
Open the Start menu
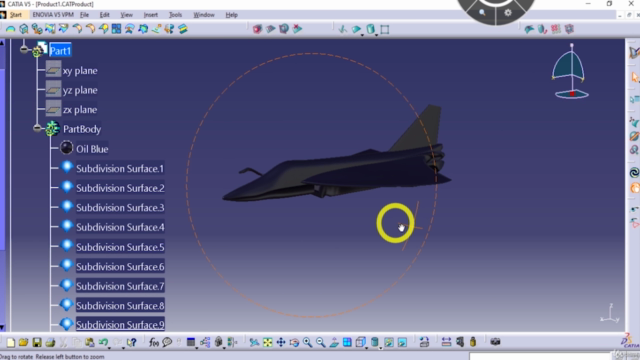point(16,15)
